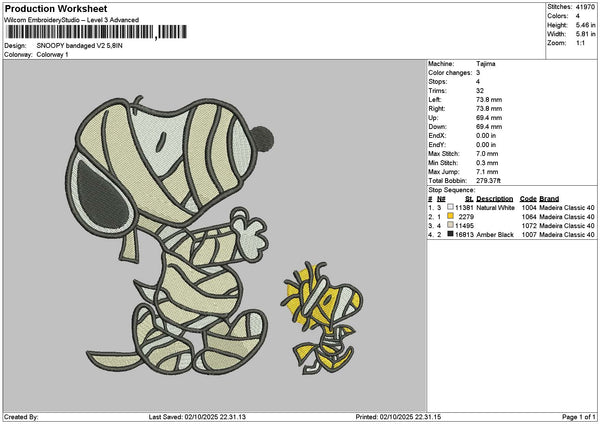Click the 'Production Worksheet' heading

click(x=56, y=9)
